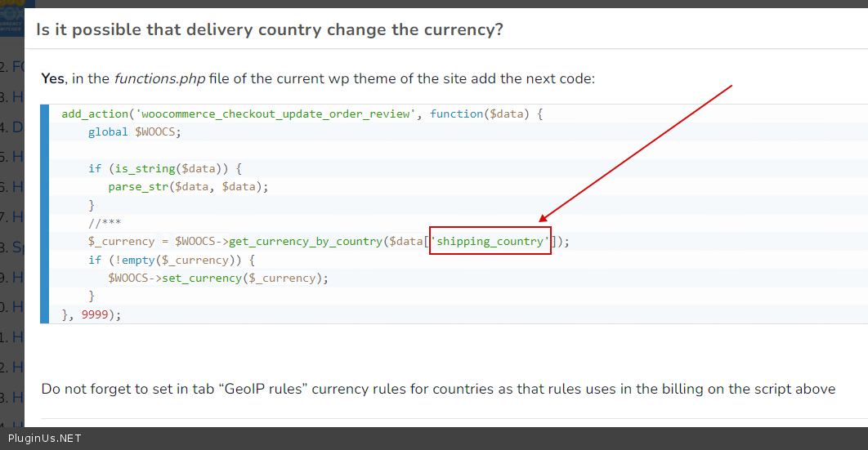Click the 'global $WOOCS;' code line
The width and height of the screenshot is (868, 450).
(x=134, y=131)
